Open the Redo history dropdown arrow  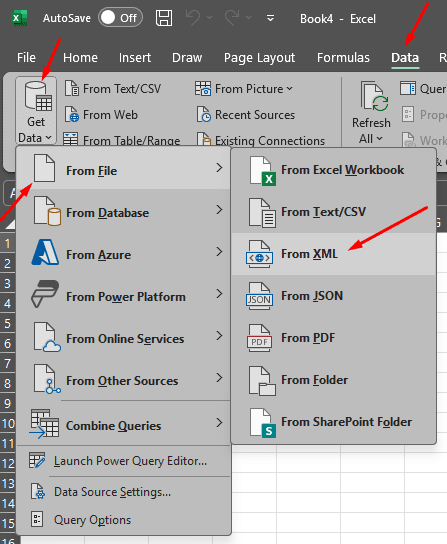pos(248,17)
